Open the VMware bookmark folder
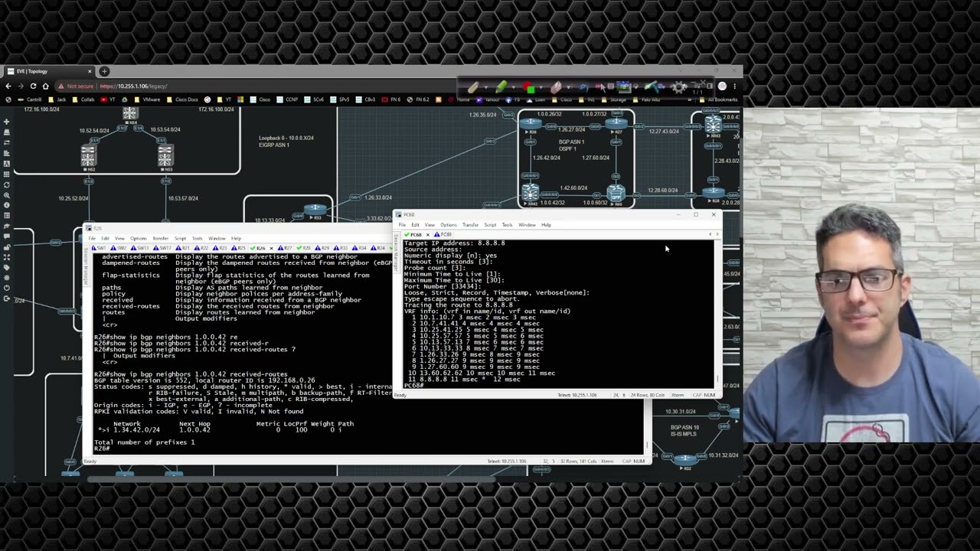 [148, 99]
